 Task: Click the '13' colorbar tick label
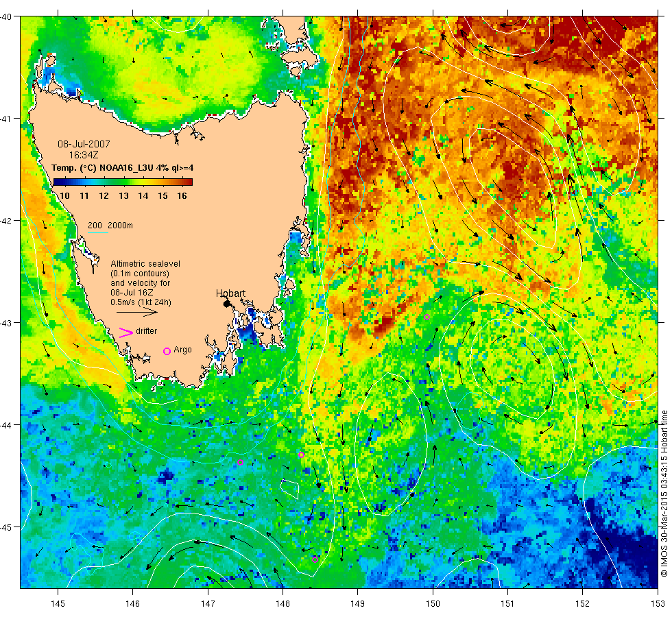pyautogui.click(x=124, y=196)
